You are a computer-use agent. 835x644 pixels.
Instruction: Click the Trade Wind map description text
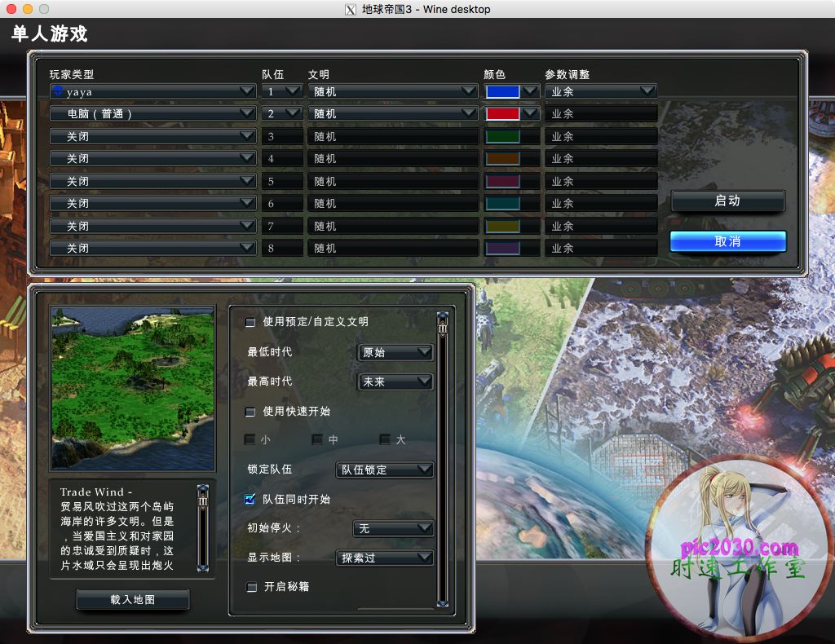pos(117,528)
